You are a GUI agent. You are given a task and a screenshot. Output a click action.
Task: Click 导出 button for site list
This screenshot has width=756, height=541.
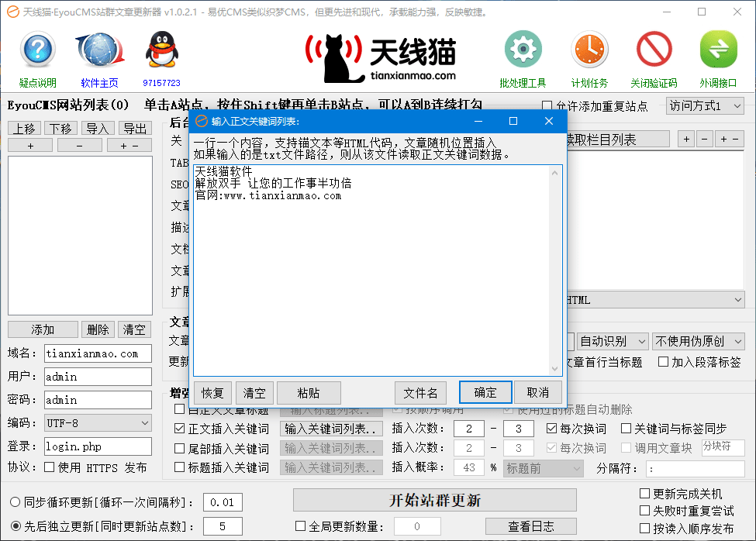point(135,128)
